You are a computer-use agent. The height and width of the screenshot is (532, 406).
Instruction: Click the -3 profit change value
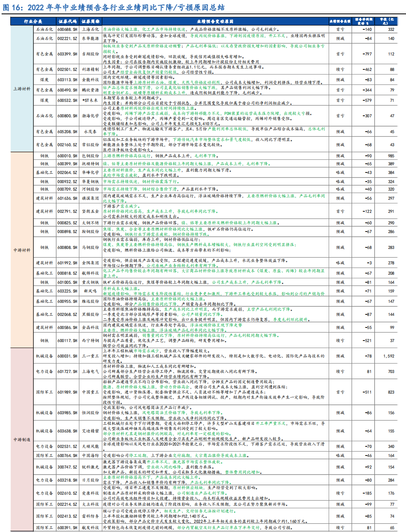tap(369, 263)
